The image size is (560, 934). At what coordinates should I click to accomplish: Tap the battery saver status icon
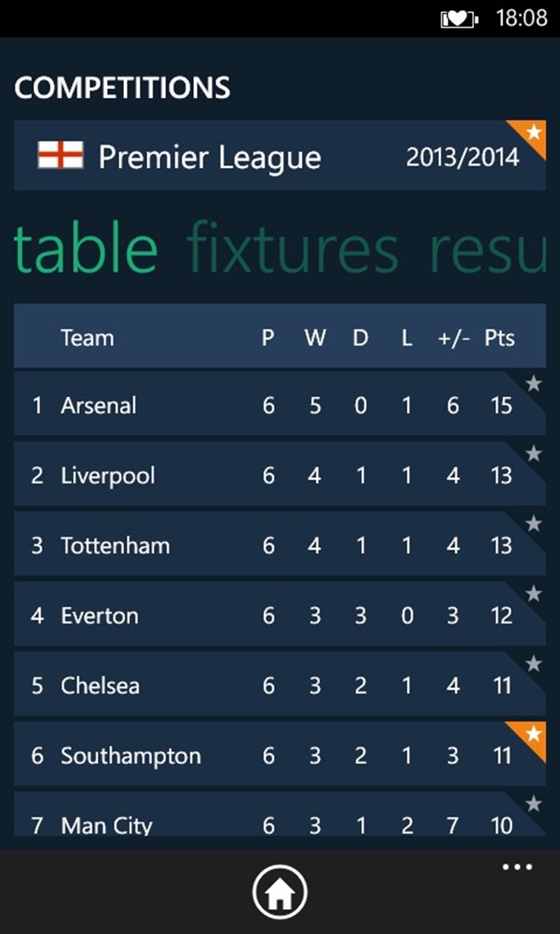[459, 19]
